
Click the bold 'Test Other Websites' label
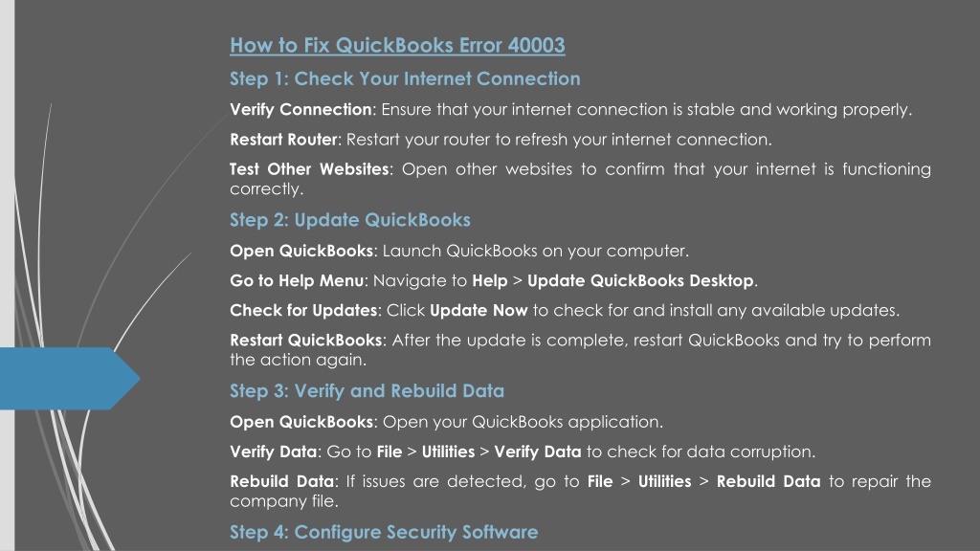click(309, 169)
